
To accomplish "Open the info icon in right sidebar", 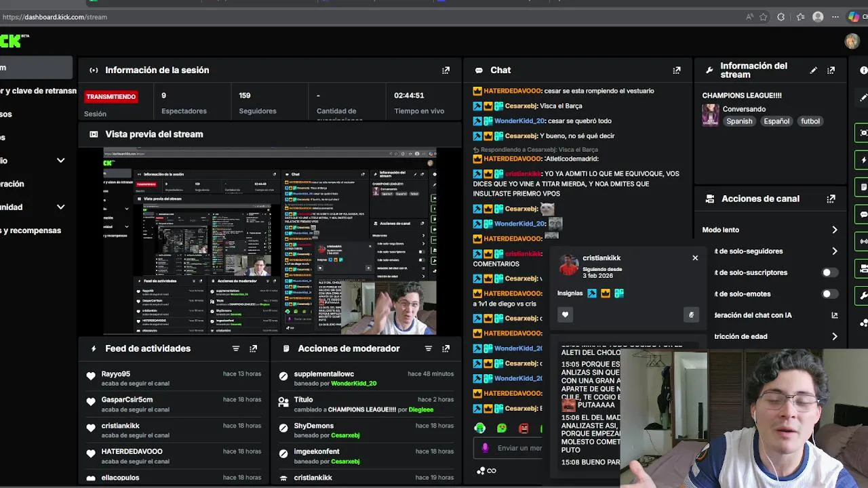I will 863,70.
